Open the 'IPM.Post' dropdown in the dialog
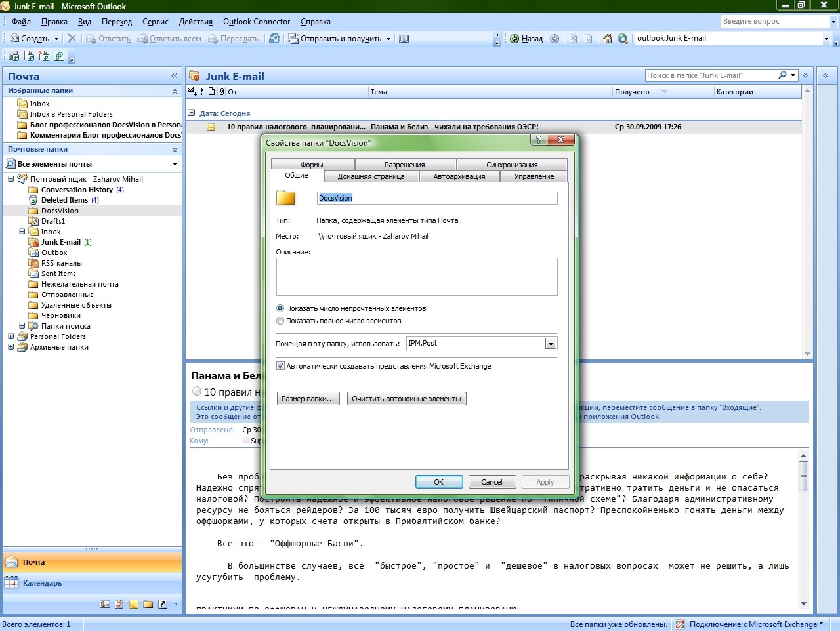The image size is (840, 631). point(551,344)
